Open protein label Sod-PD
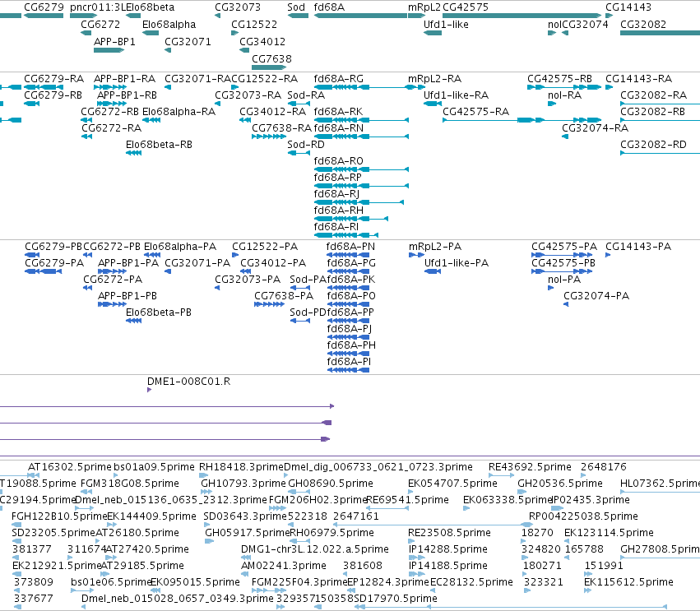Image resolution: width=700 pixels, height=611 pixels. click(x=308, y=312)
